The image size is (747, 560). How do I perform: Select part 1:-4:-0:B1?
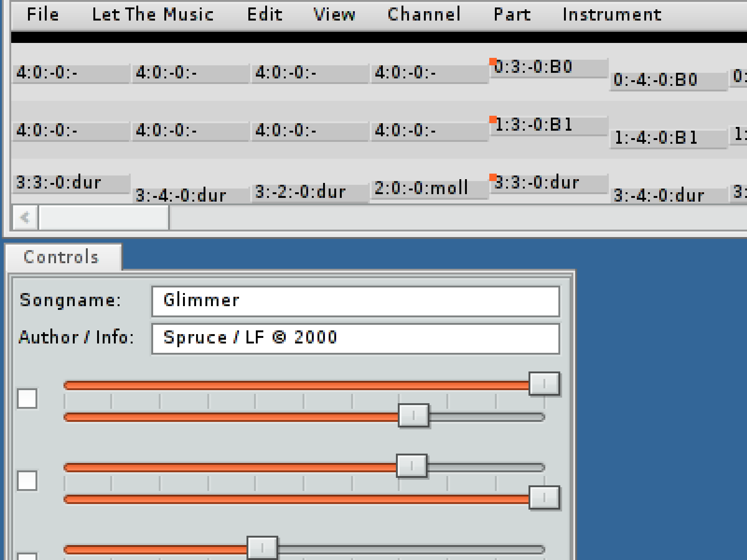click(x=669, y=139)
